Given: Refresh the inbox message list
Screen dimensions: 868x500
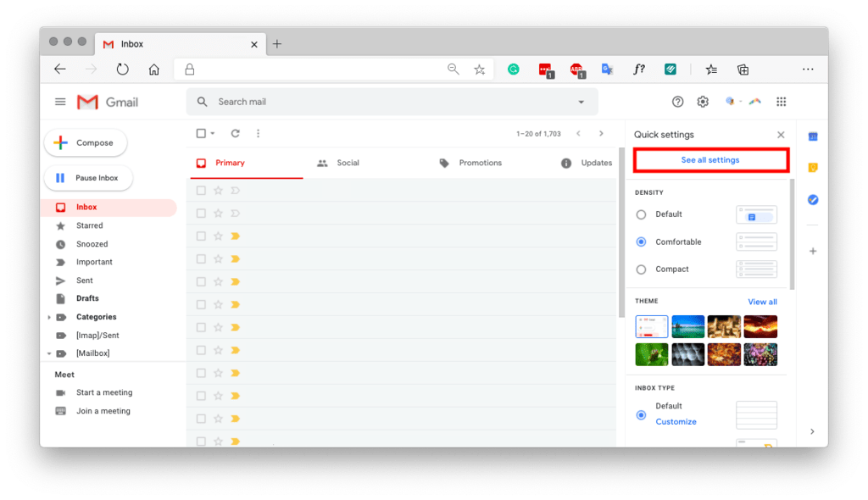Looking at the screenshot, I should (x=236, y=133).
